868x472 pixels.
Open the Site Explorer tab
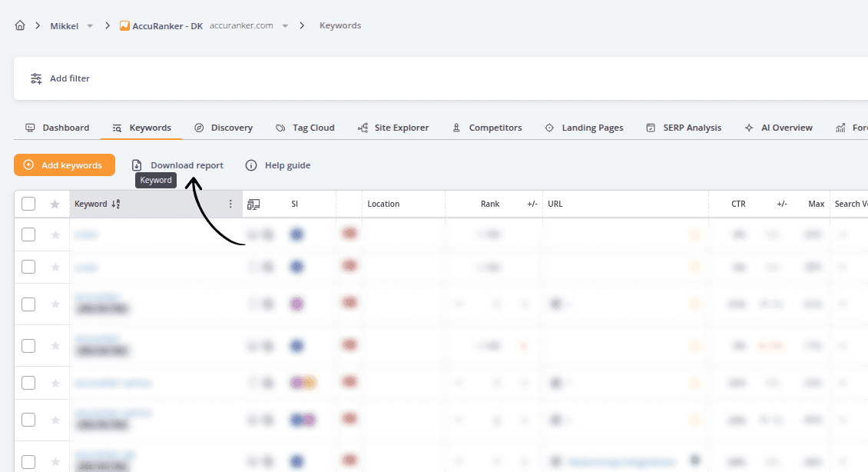pos(393,128)
